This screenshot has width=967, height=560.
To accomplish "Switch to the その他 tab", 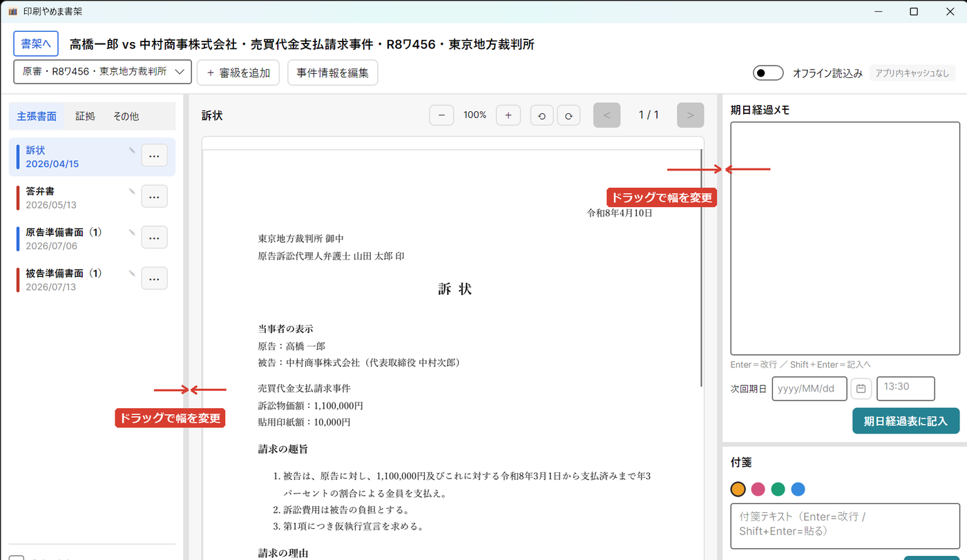I will point(126,116).
